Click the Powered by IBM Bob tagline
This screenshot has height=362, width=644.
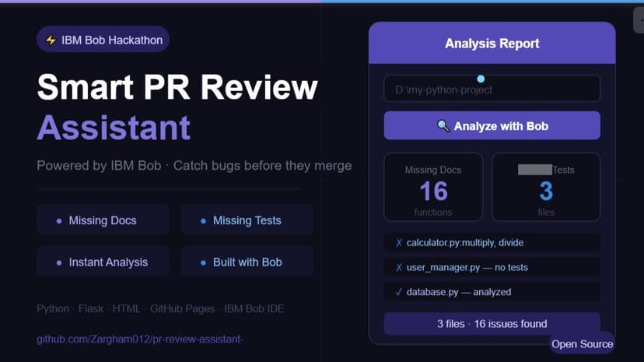[194, 166]
